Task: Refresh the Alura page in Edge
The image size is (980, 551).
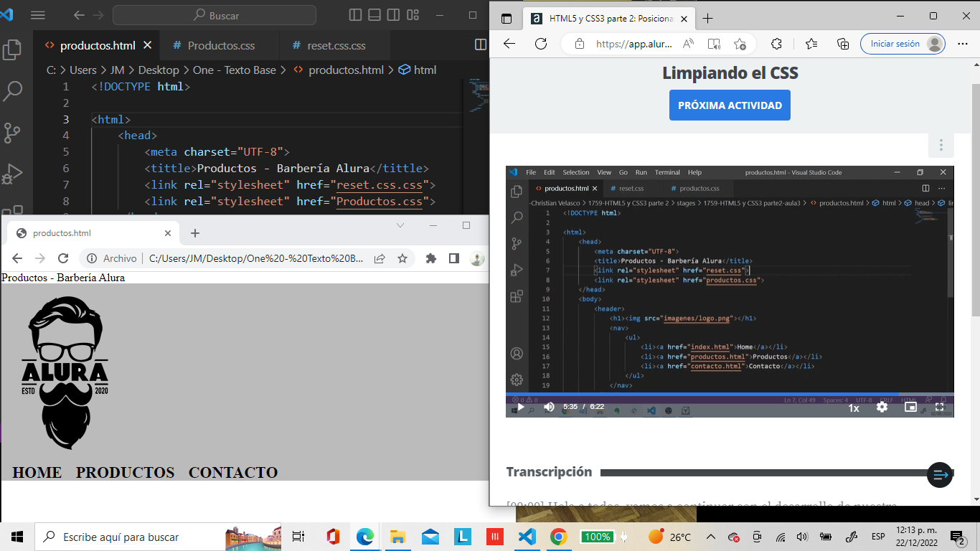Action: pyautogui.click(x=542, y=44)
